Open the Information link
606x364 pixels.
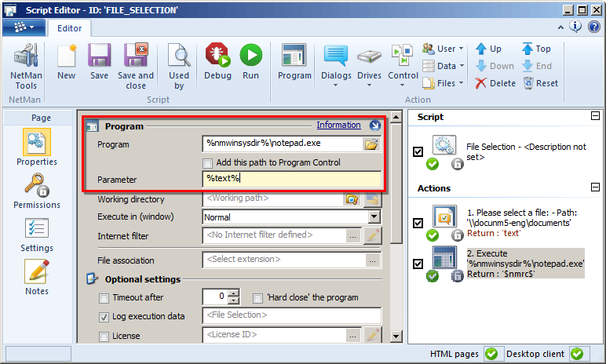click(338, 125)
